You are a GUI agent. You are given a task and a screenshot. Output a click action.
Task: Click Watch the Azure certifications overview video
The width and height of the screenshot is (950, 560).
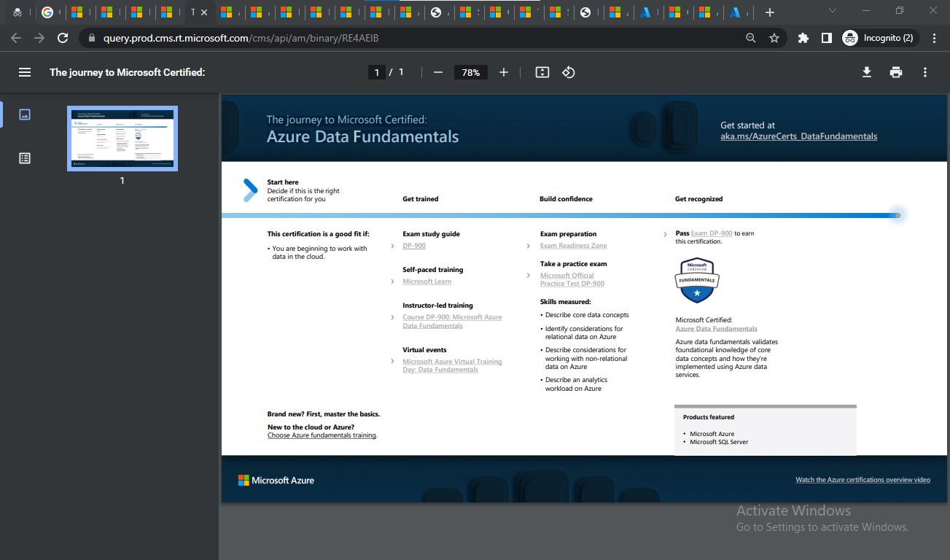863,479
